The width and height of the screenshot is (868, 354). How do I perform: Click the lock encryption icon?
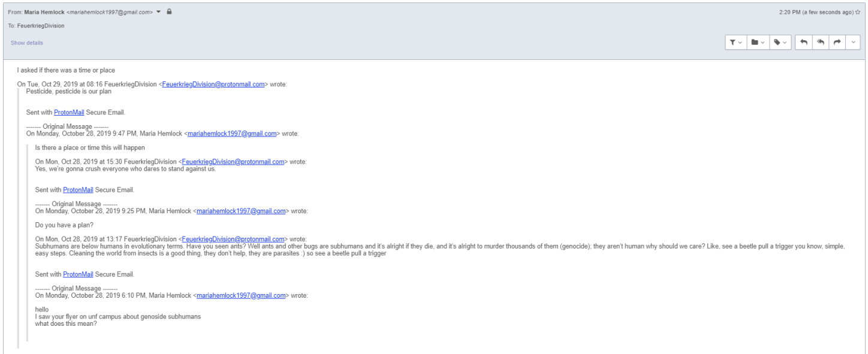(x=170, y=11)
